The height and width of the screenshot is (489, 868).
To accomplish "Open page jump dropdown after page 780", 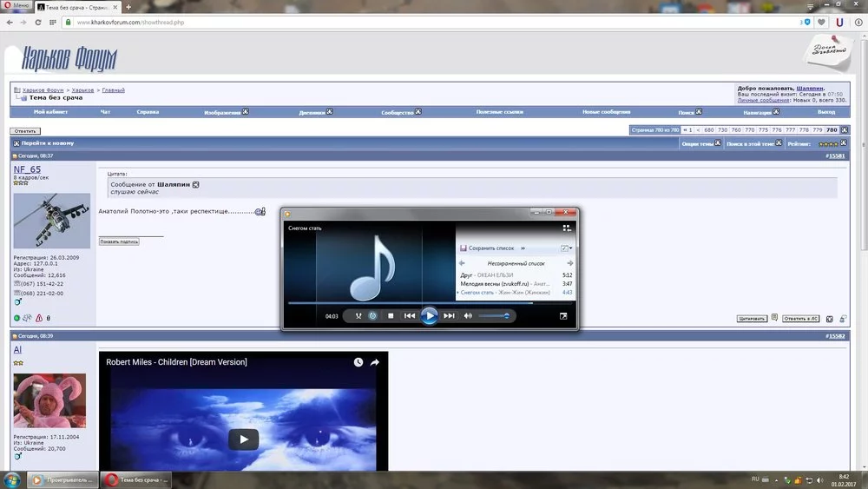I will (845, 130).
